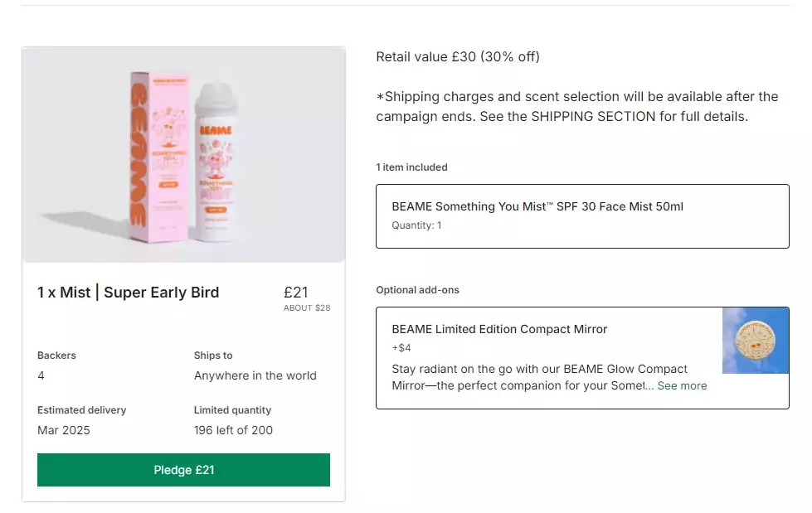
Task: Open the BEAME Something You Mist item card
Action: tap(581, 215)
